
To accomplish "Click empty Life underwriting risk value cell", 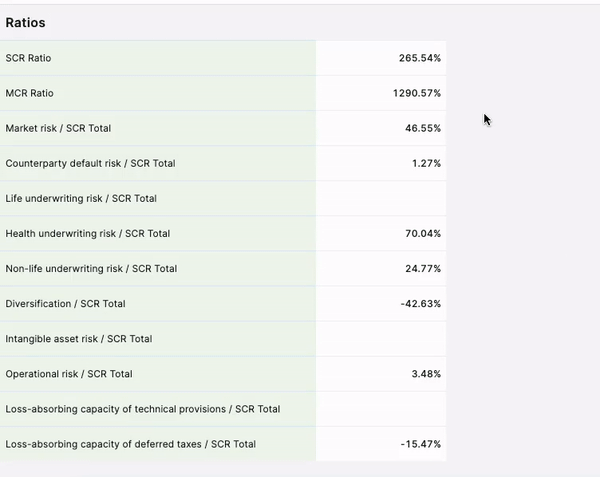I will pos(381,198).
